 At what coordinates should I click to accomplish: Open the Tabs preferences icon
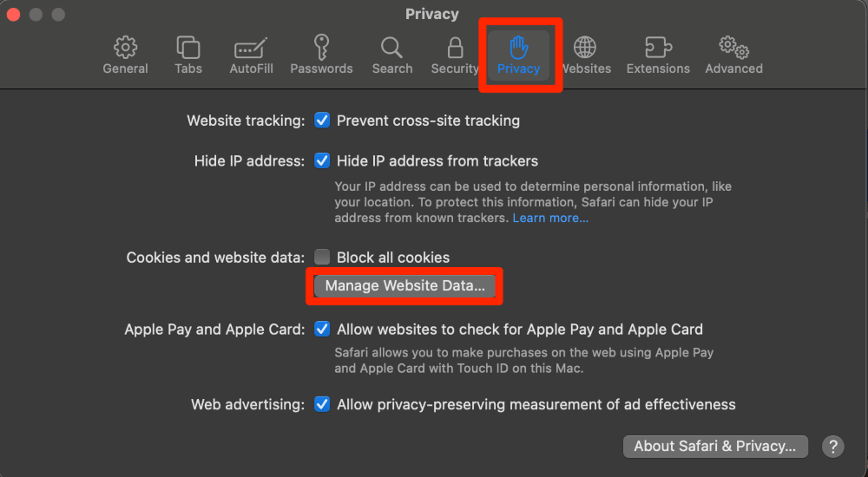[x=188, y=48]
